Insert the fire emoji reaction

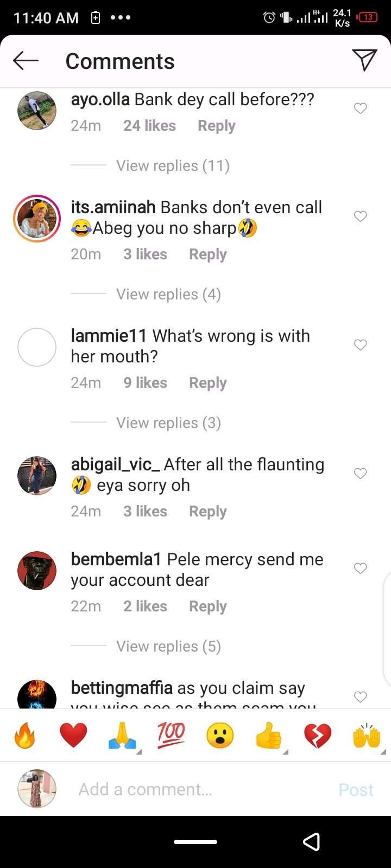click(25, 736)
